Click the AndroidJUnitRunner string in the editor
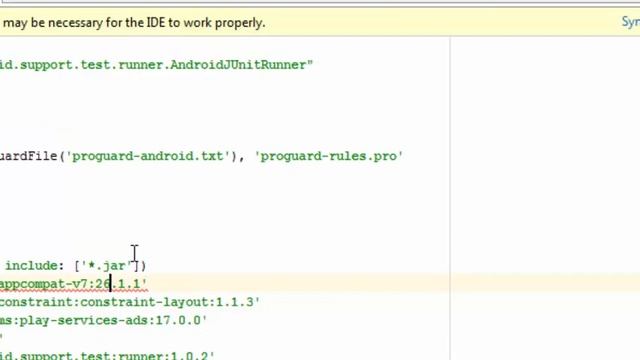This screenshot has height=360, width=640. pyautogui.click(x=156, y=65)
